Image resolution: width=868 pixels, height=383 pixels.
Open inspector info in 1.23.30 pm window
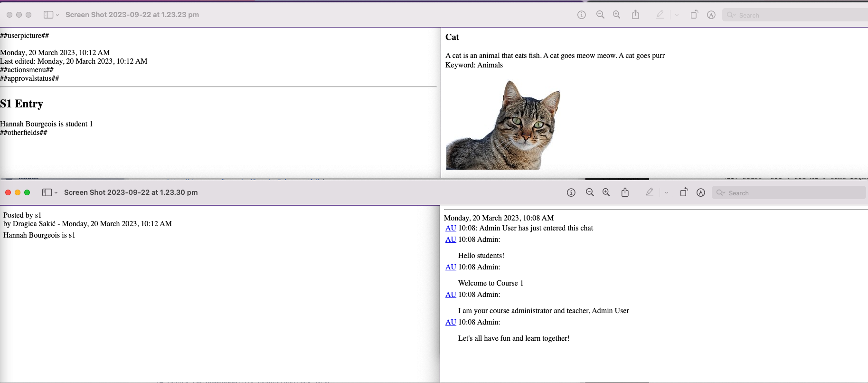pos(571,192)
